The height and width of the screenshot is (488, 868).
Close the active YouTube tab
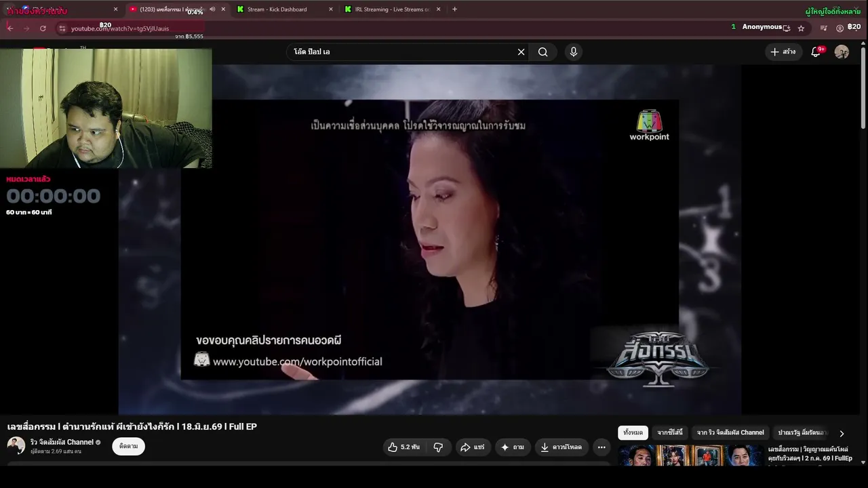pos(223,9)
